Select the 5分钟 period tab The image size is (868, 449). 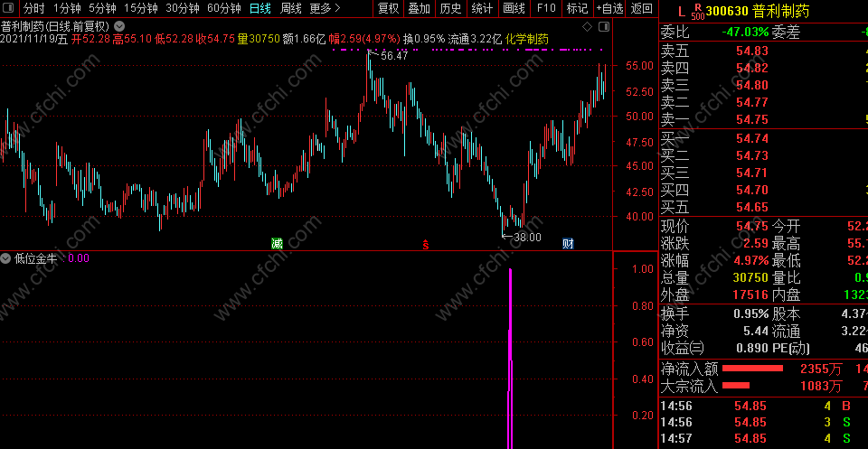pyautogui.click(x=102, y=8)
